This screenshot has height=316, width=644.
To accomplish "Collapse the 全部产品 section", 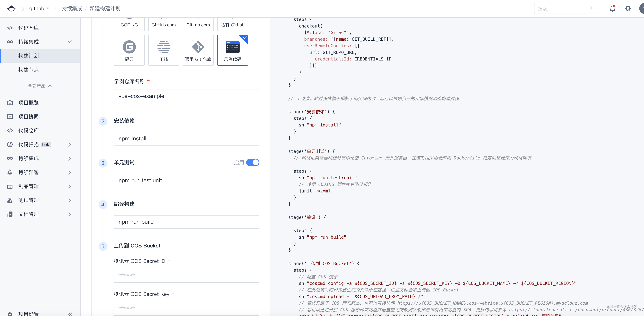I will click(x=40, y=86).
